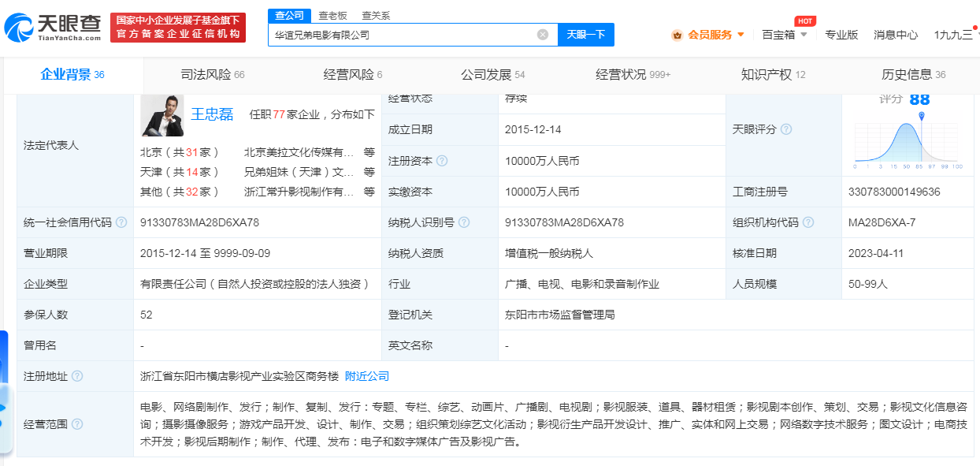Screen dimensions: 980x466
Task: Open the 王忠磊 name link
Action: point(213,114)
